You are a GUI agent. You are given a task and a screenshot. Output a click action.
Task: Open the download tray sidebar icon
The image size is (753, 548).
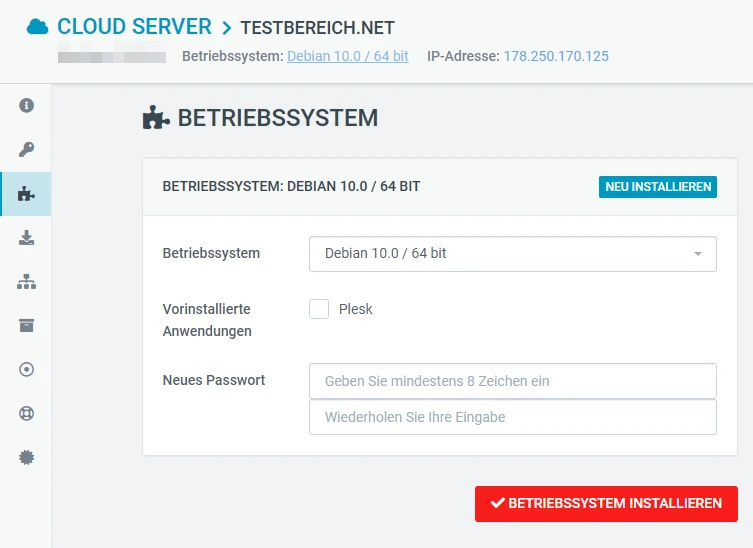(27, 238)
